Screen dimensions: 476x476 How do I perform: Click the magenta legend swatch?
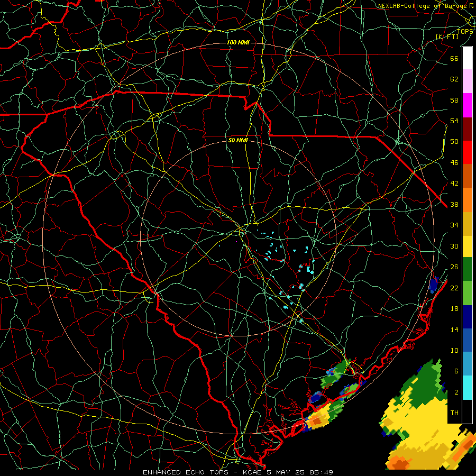(467, 105)
